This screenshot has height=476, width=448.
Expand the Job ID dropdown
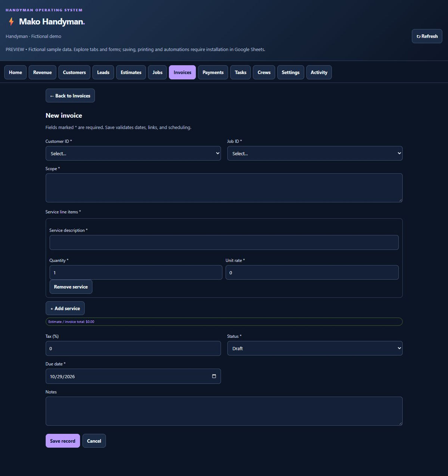[315, 154]
